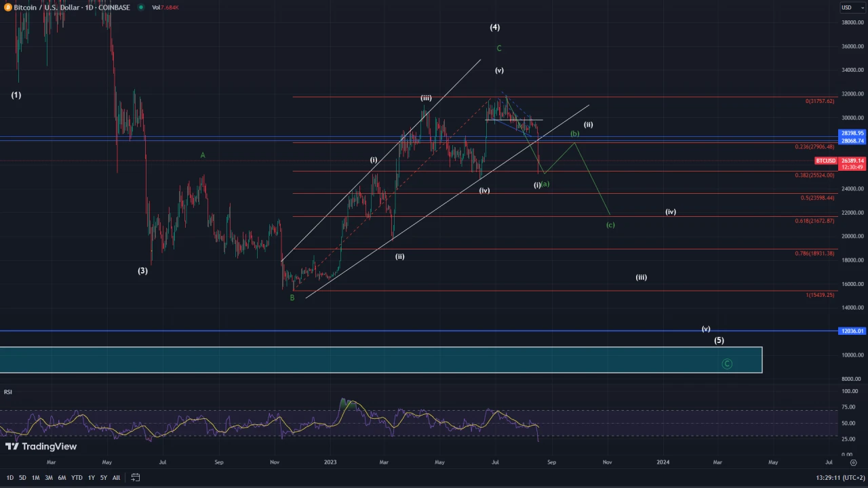Open the go-to-date calendar icon
The width and height of the screenshot is (868, 488).
pyautogui.click(x=136, y=477)
